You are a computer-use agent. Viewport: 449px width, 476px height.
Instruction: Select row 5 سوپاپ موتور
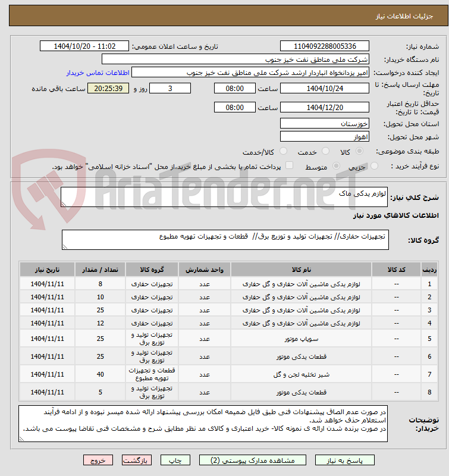pyautogui.click(x=229, y=339)
